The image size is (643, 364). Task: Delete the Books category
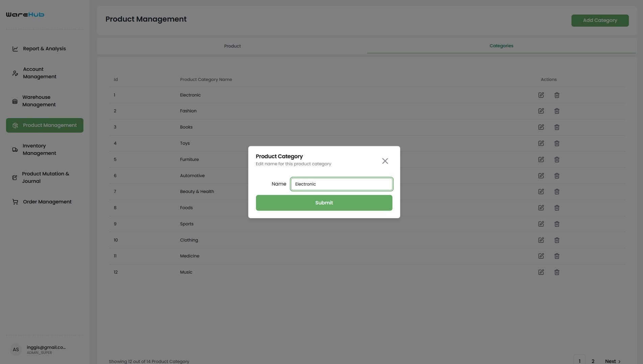[557, 127]
